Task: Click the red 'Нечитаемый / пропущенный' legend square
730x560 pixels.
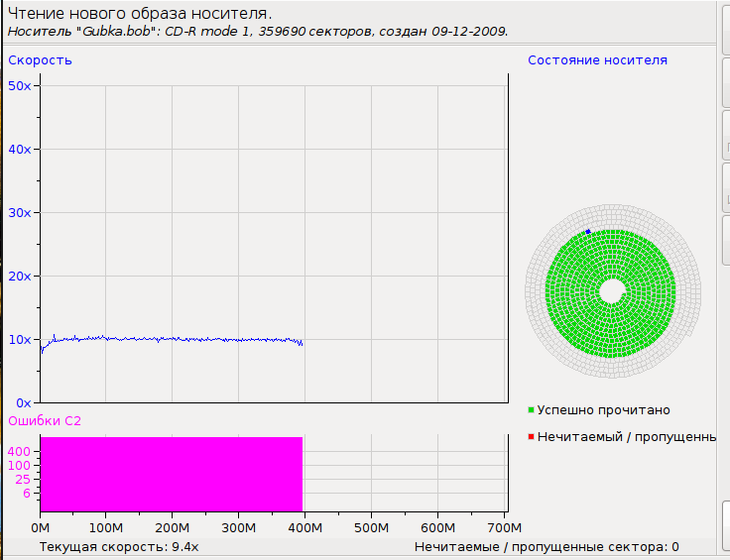Action: coord(531,437)
